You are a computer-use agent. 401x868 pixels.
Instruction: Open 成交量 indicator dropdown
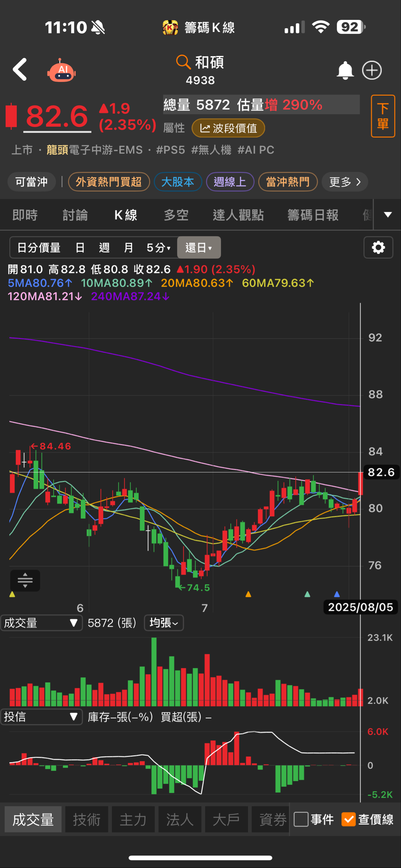(x=42, y=623)
